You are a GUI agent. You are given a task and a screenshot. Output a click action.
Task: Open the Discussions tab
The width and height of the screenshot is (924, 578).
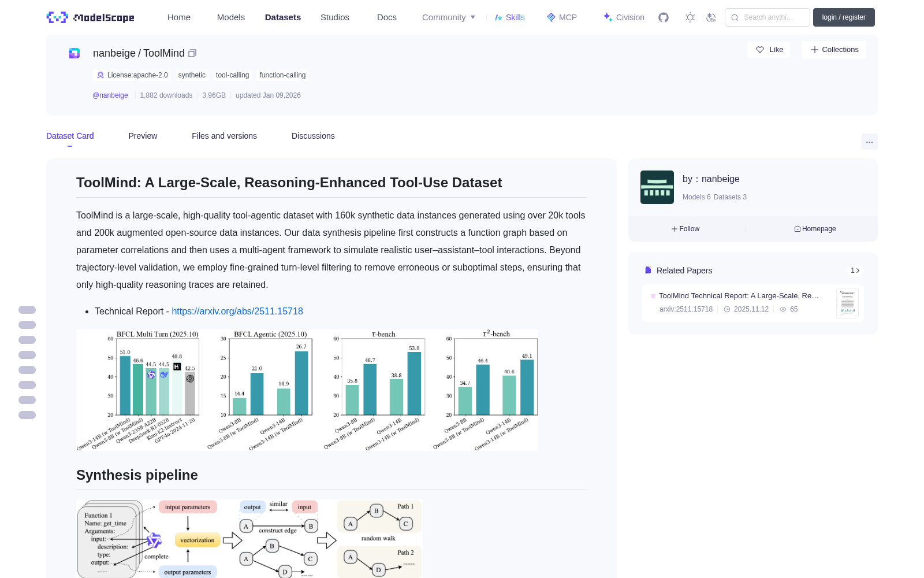tap(313, 136)
